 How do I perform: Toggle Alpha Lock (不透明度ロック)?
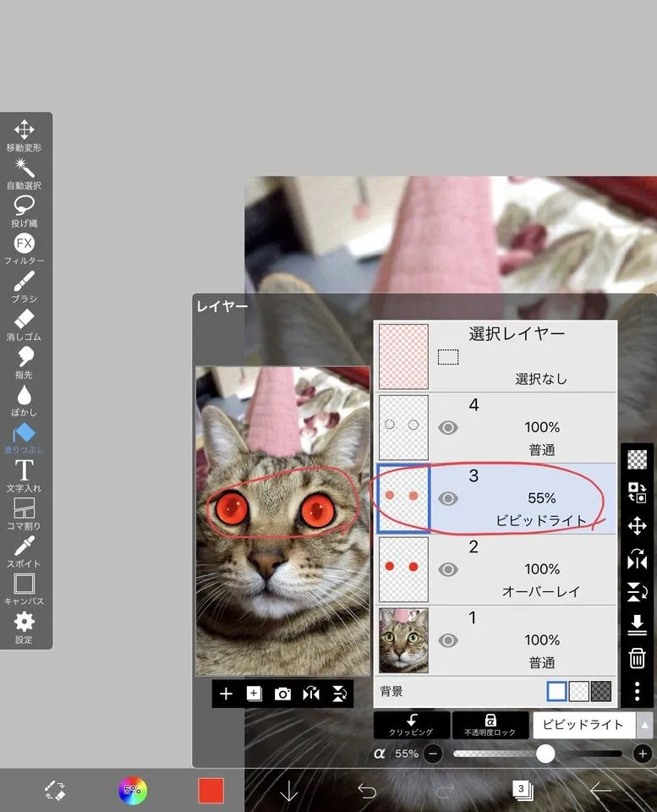[490, 725]
